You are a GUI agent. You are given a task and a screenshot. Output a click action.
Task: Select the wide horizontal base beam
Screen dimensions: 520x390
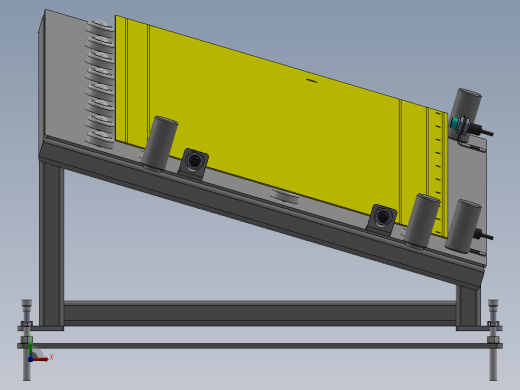[260, 313]
